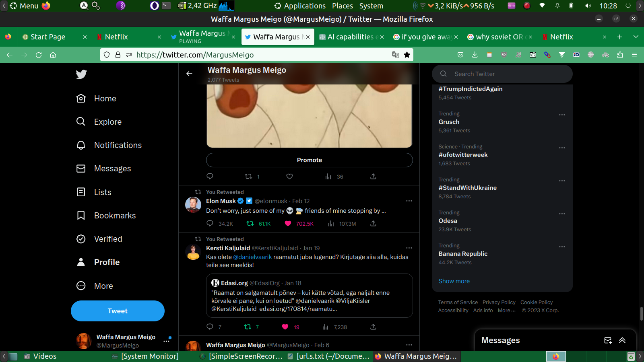Open the @danielvaarik mention link
The height and width of the screenshot is (362, 644).
point(252,257)
